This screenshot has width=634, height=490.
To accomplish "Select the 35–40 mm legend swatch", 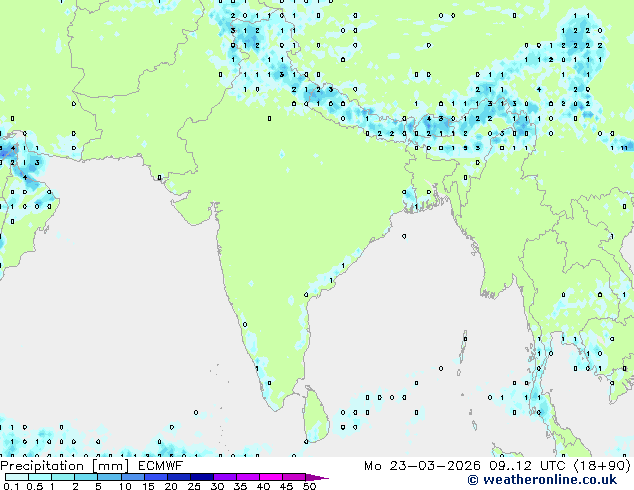I will coord(247,477).
